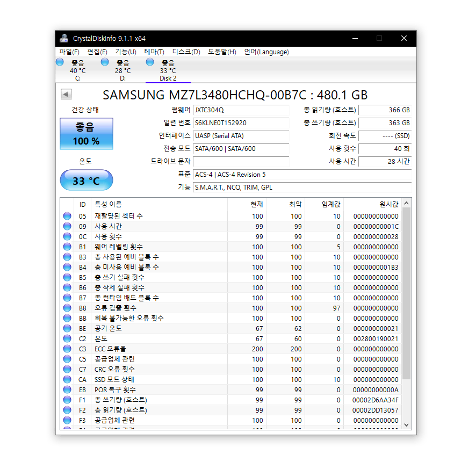Click status orb of C3 ECC 오류율
476x476 pixels.
(x=67, y=349)
